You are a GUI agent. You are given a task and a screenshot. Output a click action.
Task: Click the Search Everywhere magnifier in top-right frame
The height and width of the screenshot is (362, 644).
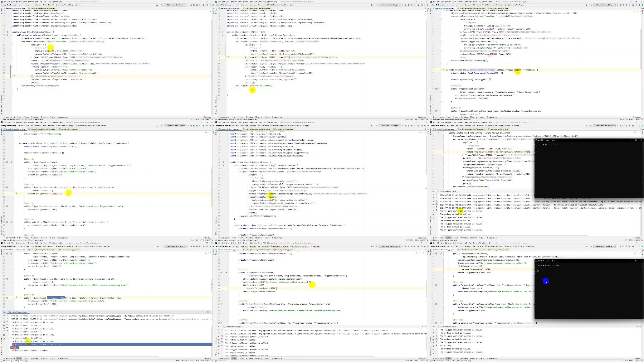(x=636, y=5)
